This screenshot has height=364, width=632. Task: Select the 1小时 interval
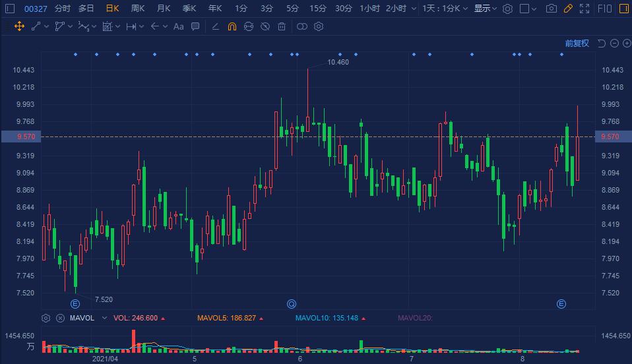pos(369,9)
